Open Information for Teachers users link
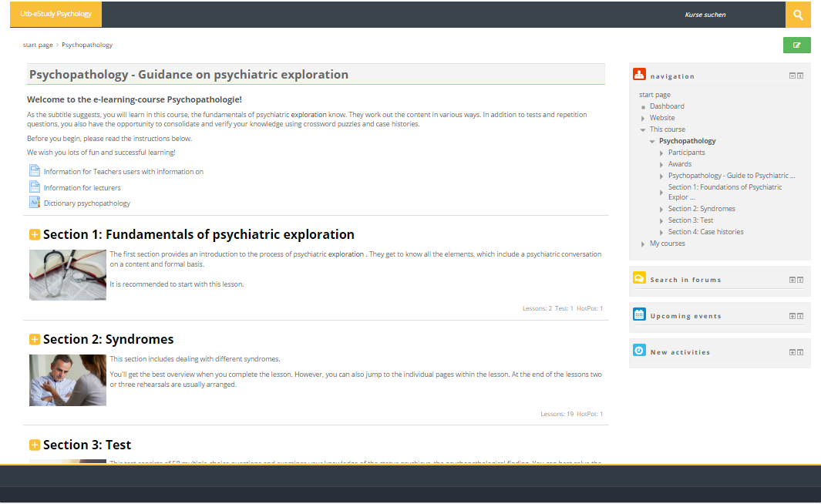Viewport: 821px width, 504px height. coord(123,172)
